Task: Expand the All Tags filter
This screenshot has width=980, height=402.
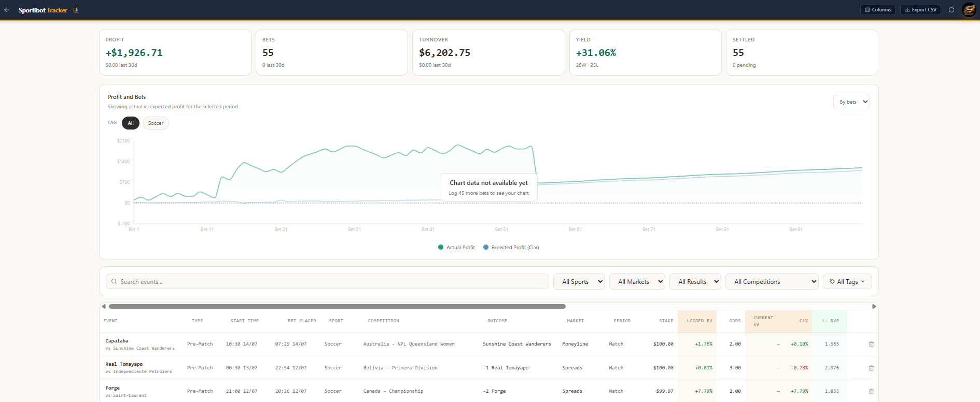Action: [847, 282]
